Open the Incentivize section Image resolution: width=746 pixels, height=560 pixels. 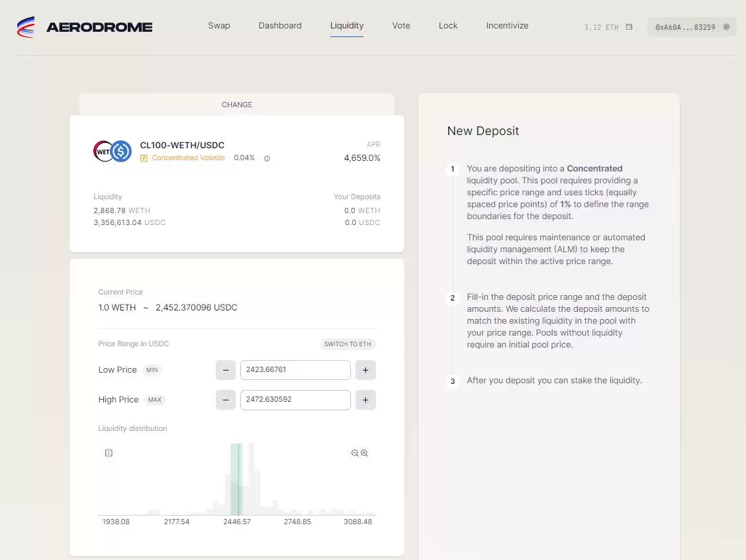(x=507, y=25)
